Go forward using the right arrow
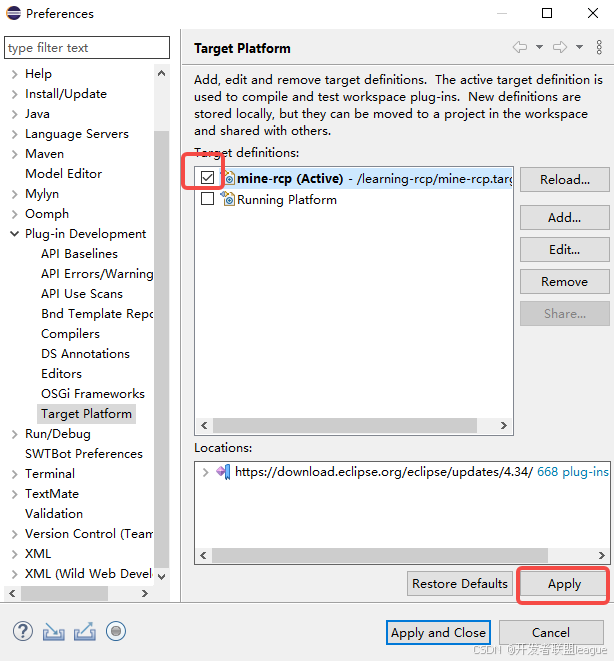This screenshot has width=614, height=661. (x=560, y=47)
